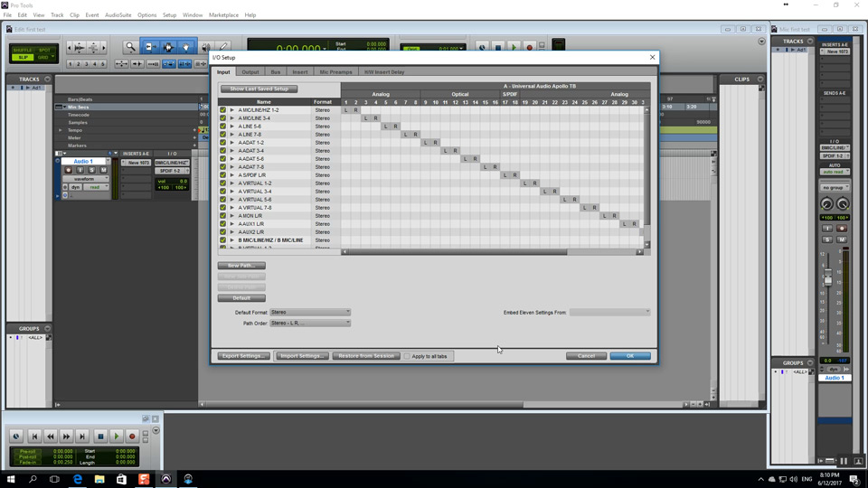The width and height of the screenshot is (868, 488).
Task: Click the Export Settings button
Action: point(243,356)
